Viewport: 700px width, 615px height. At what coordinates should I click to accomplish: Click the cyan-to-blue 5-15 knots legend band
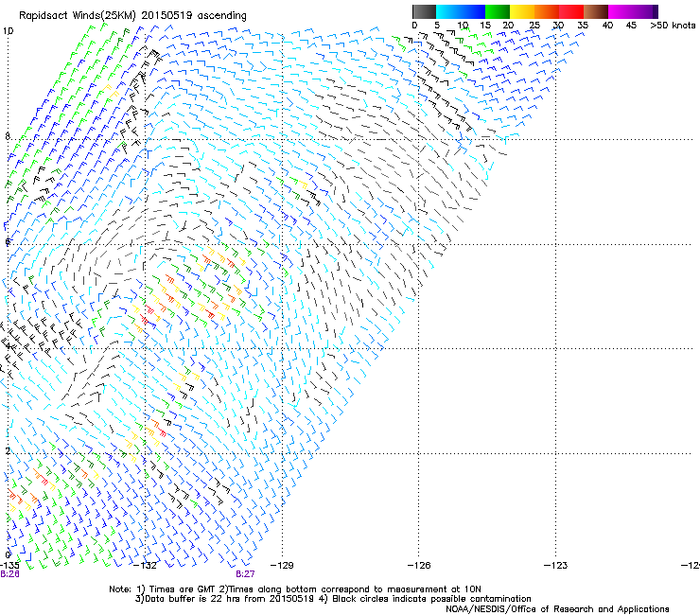click(461, 11)
